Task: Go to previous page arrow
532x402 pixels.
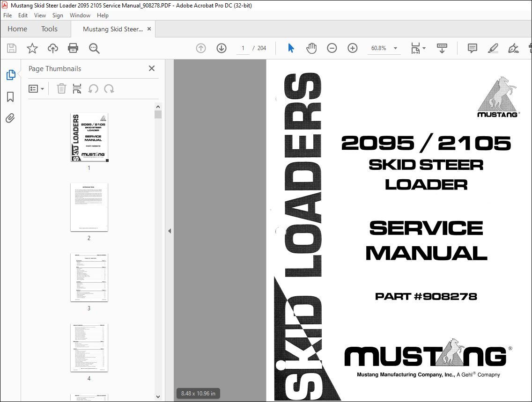Action: 201,48
